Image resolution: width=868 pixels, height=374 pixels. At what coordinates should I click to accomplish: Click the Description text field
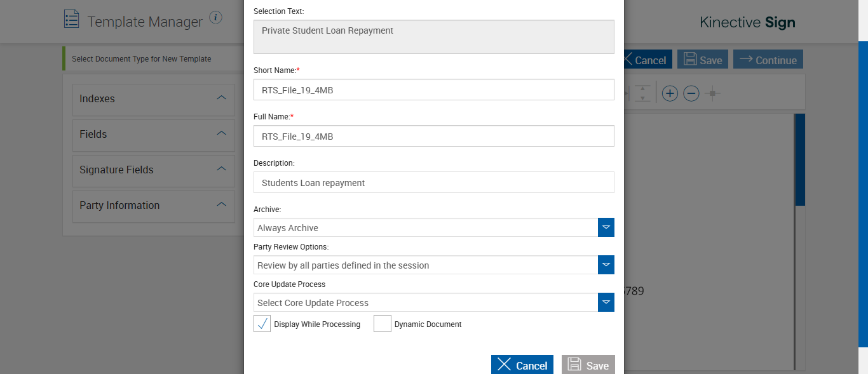(x=433, y=183)
